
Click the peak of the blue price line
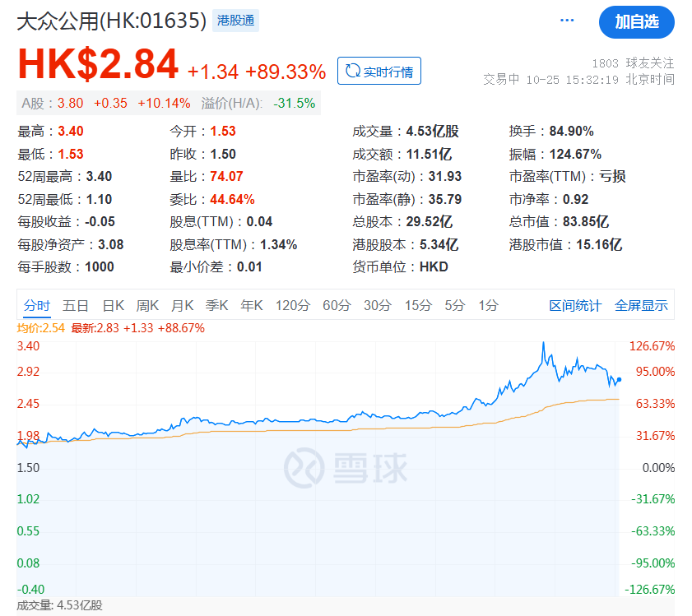542,344
